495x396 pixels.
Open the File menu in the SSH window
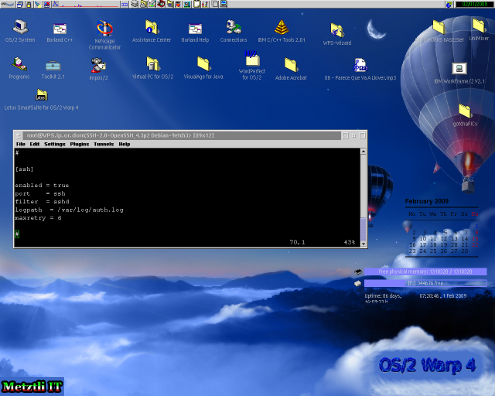(x=21, y=144)
